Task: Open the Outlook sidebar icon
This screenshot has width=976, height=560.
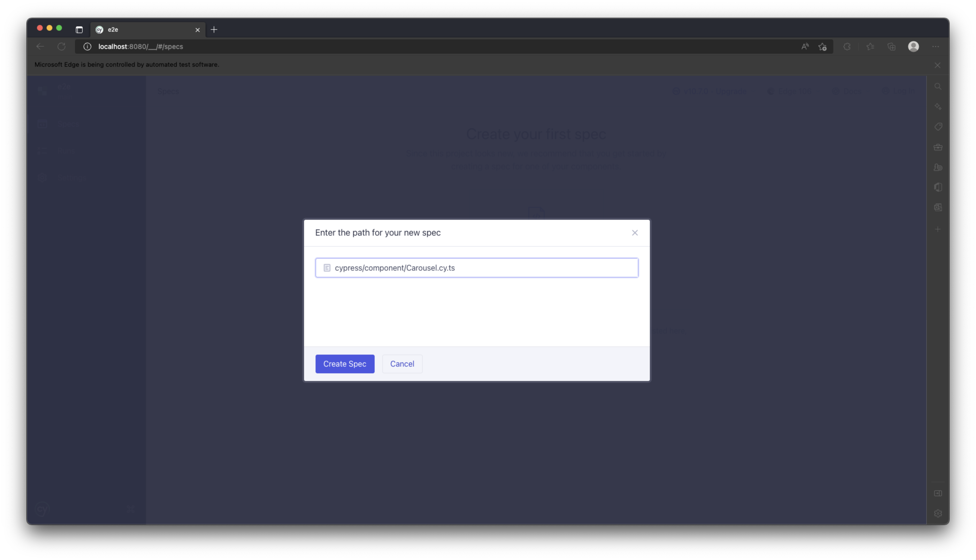Action: coord(938,207)
